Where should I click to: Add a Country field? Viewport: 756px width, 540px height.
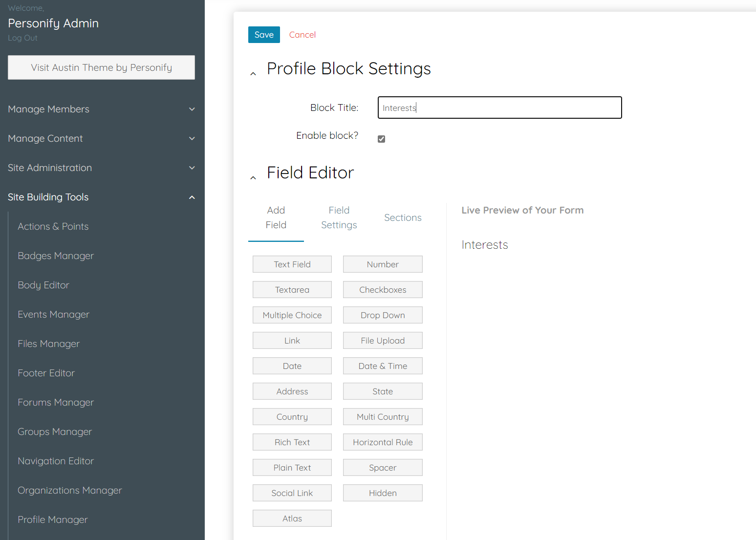point(292,417)
